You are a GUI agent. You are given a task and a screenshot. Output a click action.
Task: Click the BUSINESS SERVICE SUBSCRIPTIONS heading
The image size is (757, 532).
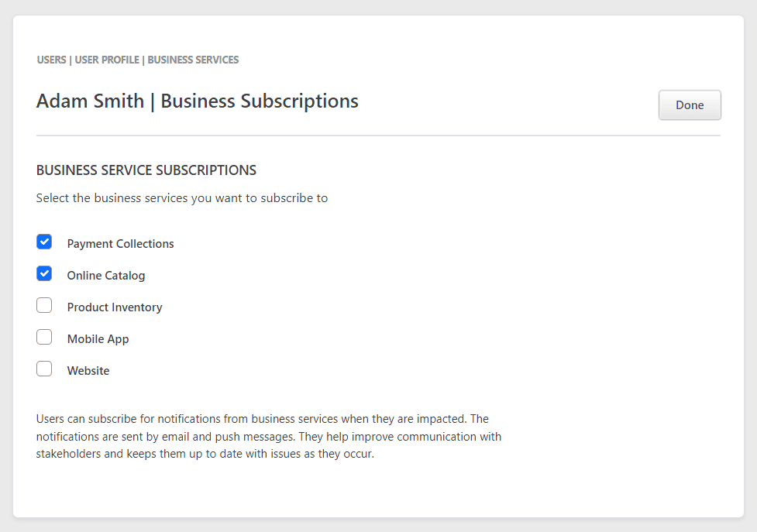[146, 170]
